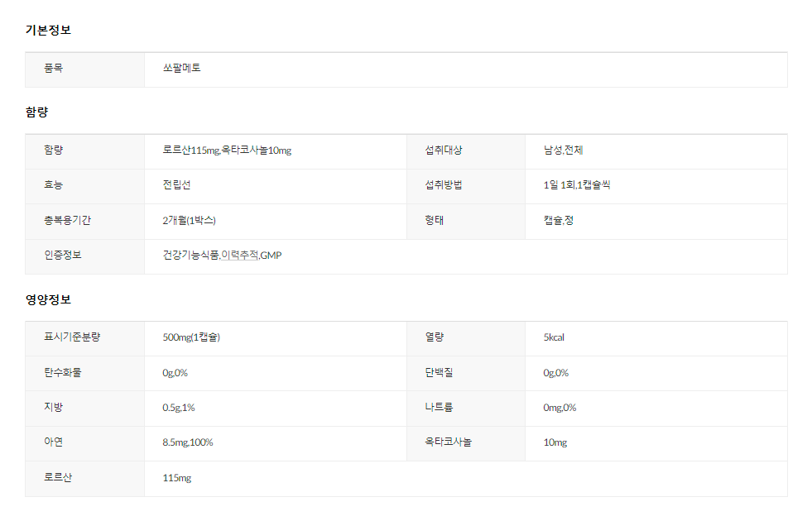Select the 섭취방법 row label
This screenshot has width=812, height=521.
point(444,185)
